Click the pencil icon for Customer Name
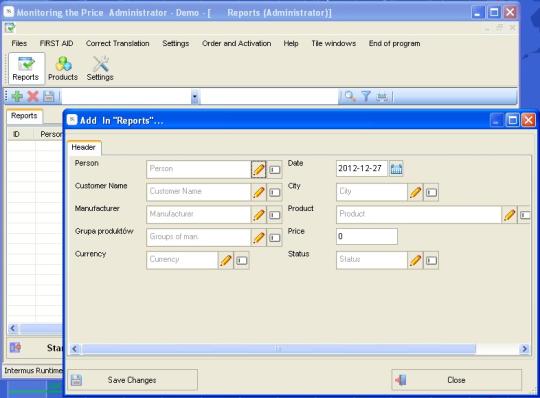540x398 pixels. point(259,192)
